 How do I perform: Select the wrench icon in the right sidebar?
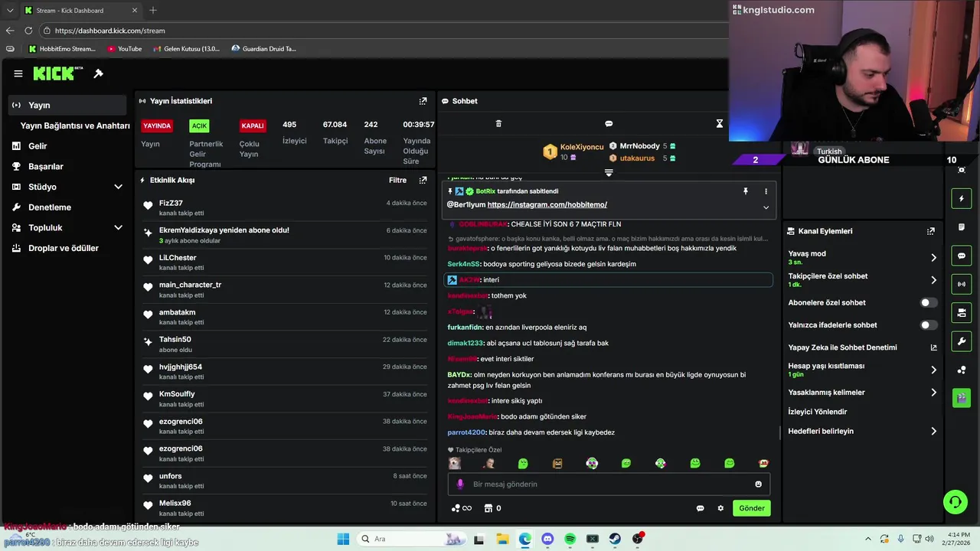(962, 341)
